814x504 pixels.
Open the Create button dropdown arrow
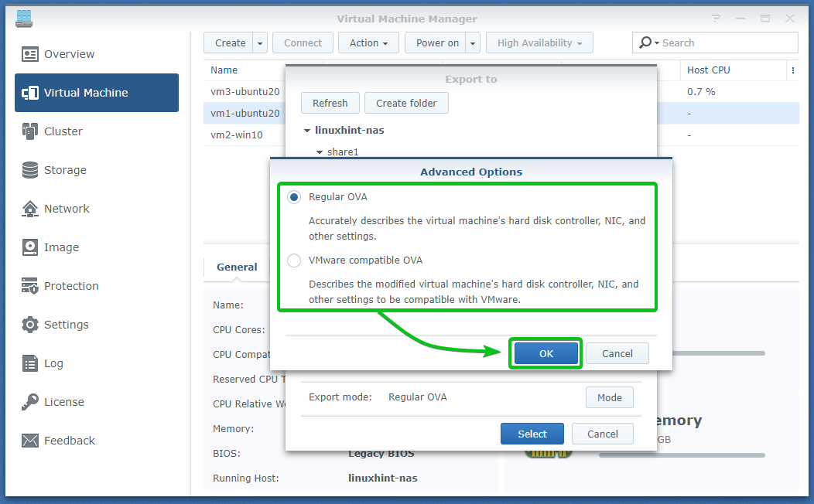[x=260, y=43]
